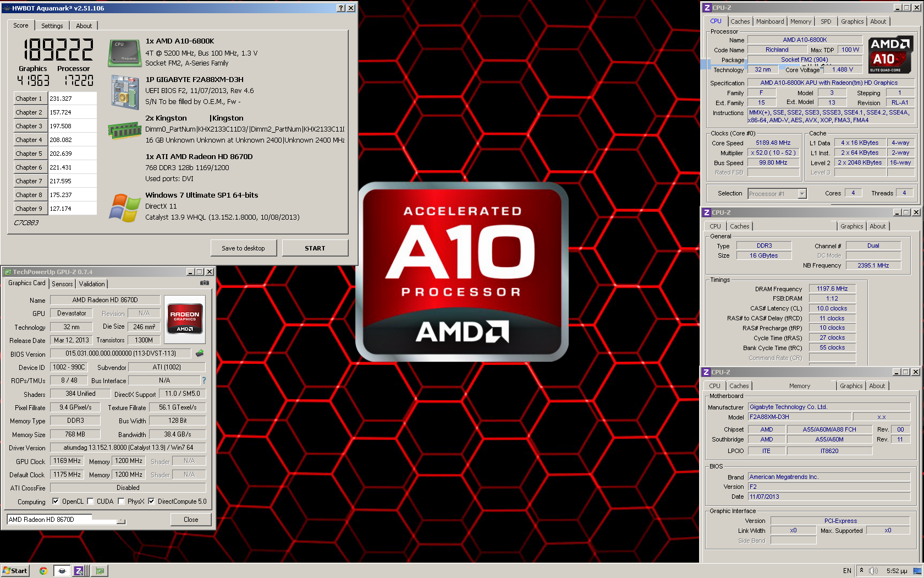
Task: Click Chapter 9 score field 127.174
Action: [x=73, y=209]
